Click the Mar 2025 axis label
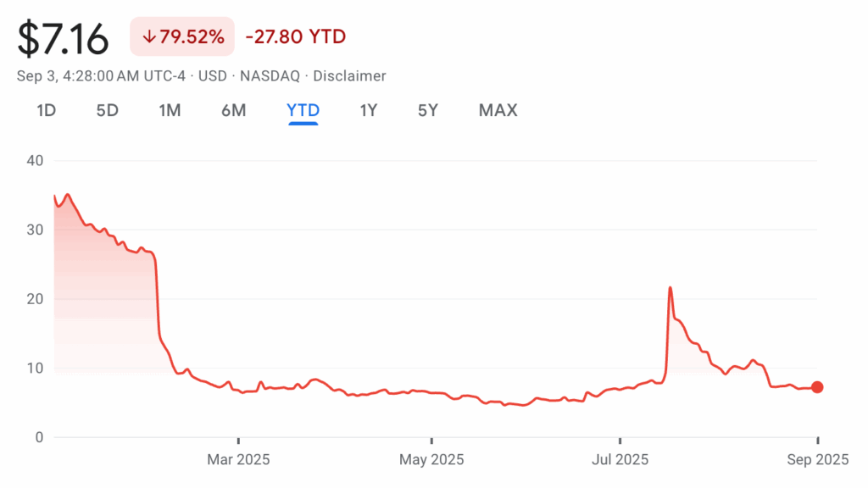 (238, 460)
